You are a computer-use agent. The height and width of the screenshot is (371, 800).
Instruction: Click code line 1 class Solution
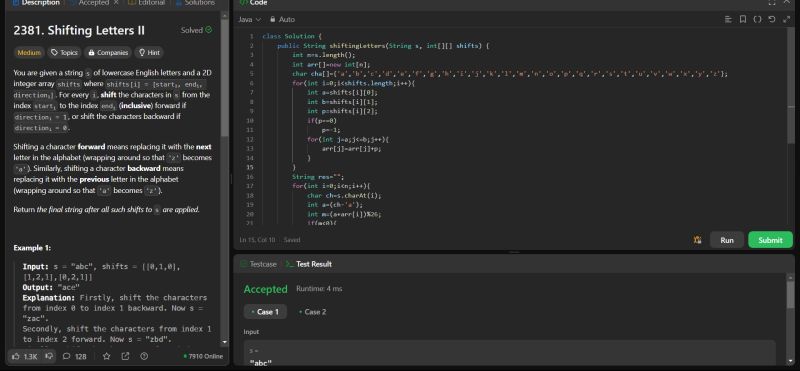[292, 36]
